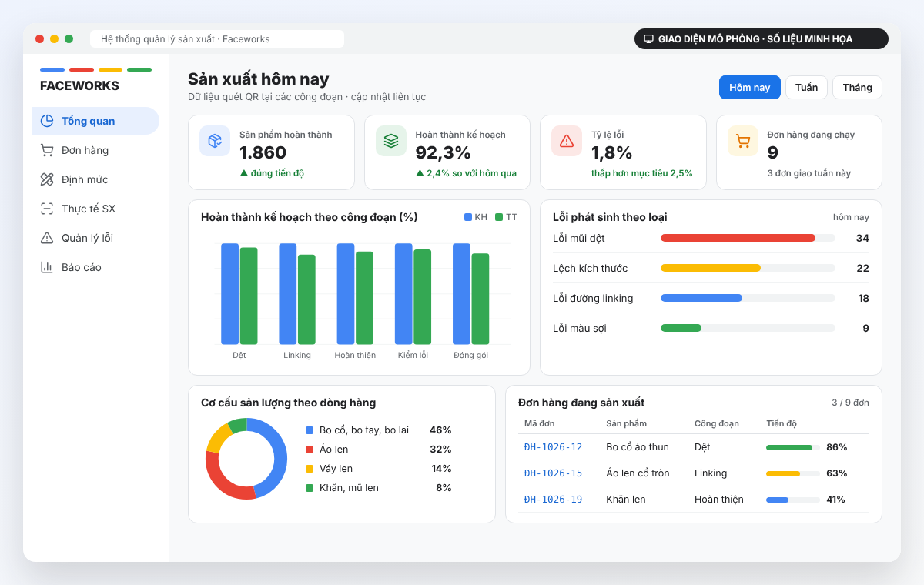924x585 pixels.
Task: Go to Đơn hàng in the sidebar
Action: point(95,150)
